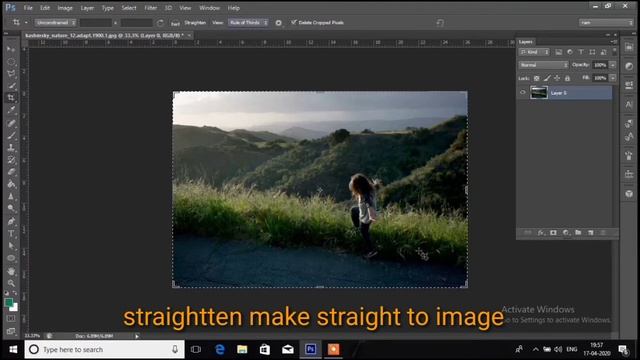Click the Windows search box
This screenshot has height=360, width=640.
point(104,349)
